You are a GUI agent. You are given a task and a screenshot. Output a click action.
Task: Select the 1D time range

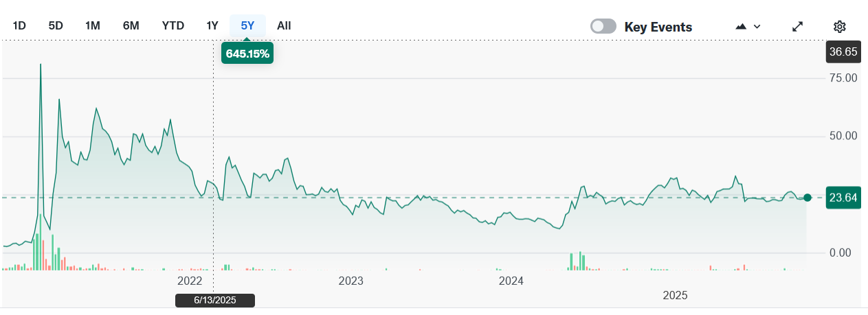tap(19, 25)
